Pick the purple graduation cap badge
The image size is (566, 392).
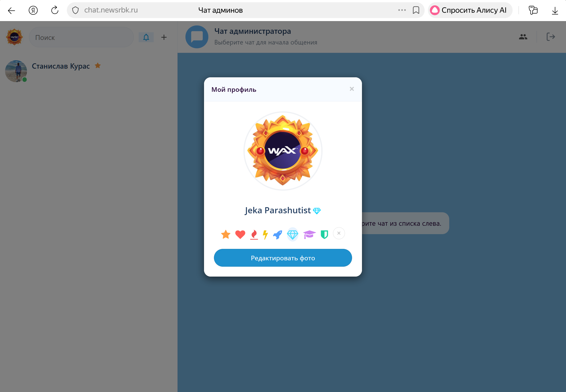coord(309,234)
